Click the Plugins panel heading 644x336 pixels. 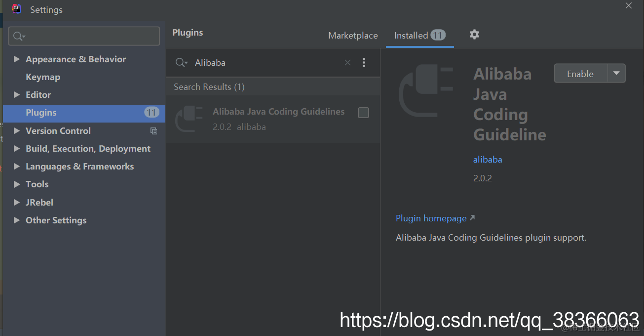[x=188, y=33]
